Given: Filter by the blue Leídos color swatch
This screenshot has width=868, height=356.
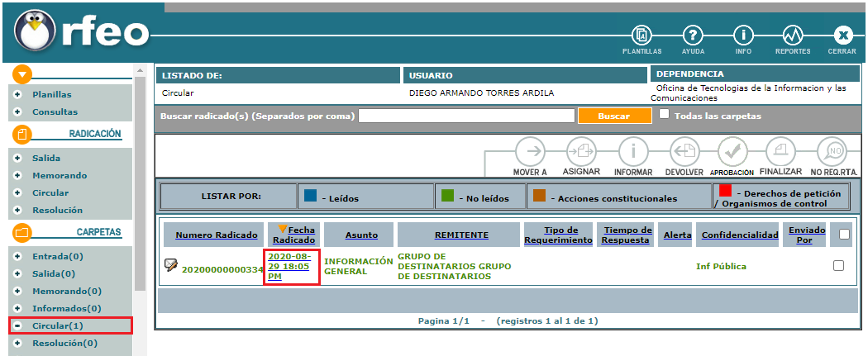Looking at the screenshot, I should (x=311, y=197).
